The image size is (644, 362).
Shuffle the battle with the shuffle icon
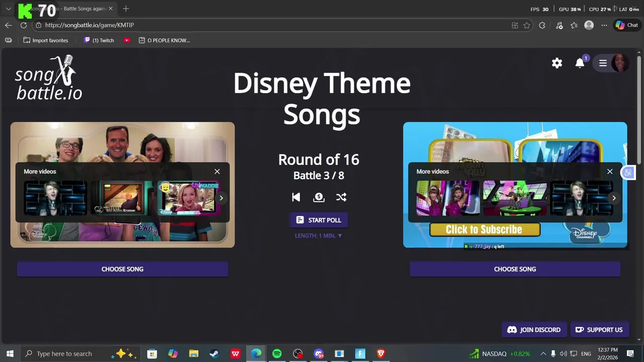341,197
